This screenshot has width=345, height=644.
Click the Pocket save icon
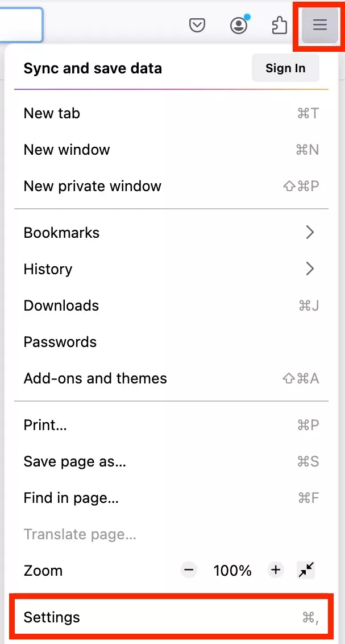197,26
